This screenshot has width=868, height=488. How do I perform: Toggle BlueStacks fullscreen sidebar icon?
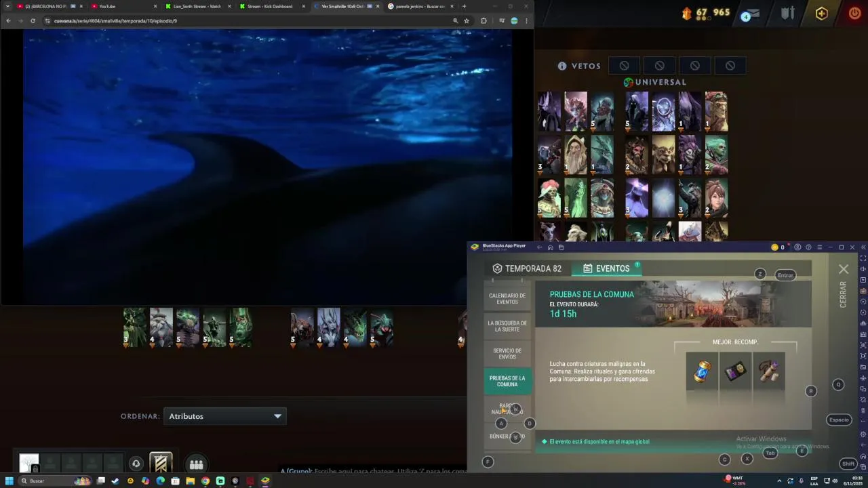[x=863, y=258]
